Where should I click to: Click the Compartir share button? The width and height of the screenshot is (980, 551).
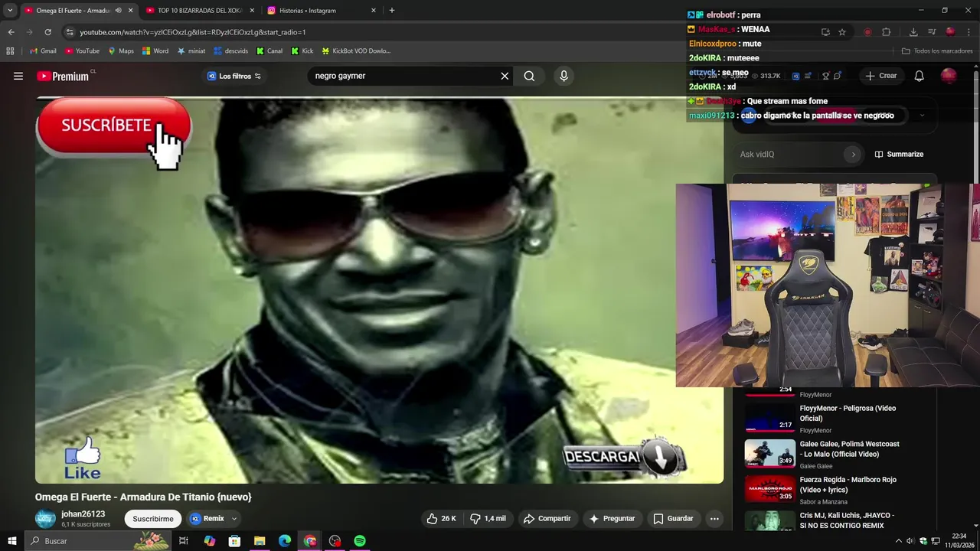click(547, 518)
